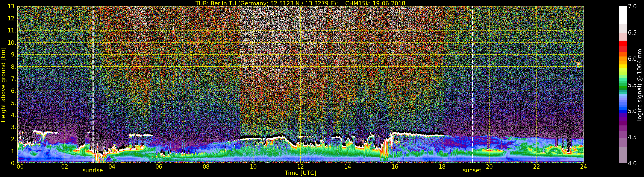Image resolution: width=644 pixels, height=177 pixels.
Task: Pick the '06' time tick label
Action: click(x=159, y=166)
